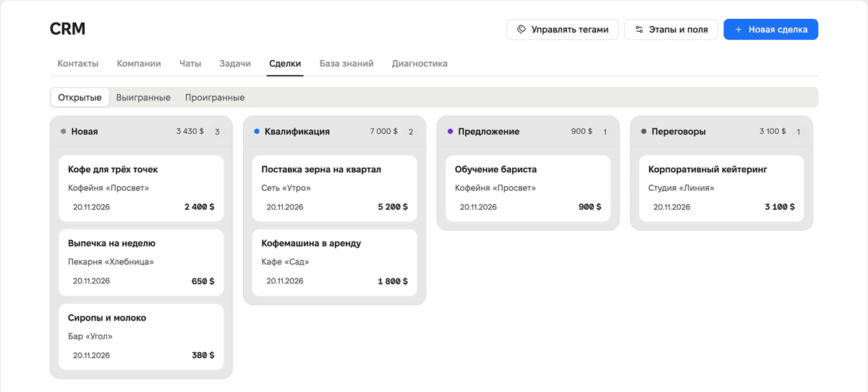
Task: Click the gray dot of Новая column
Action: (64, 132)
